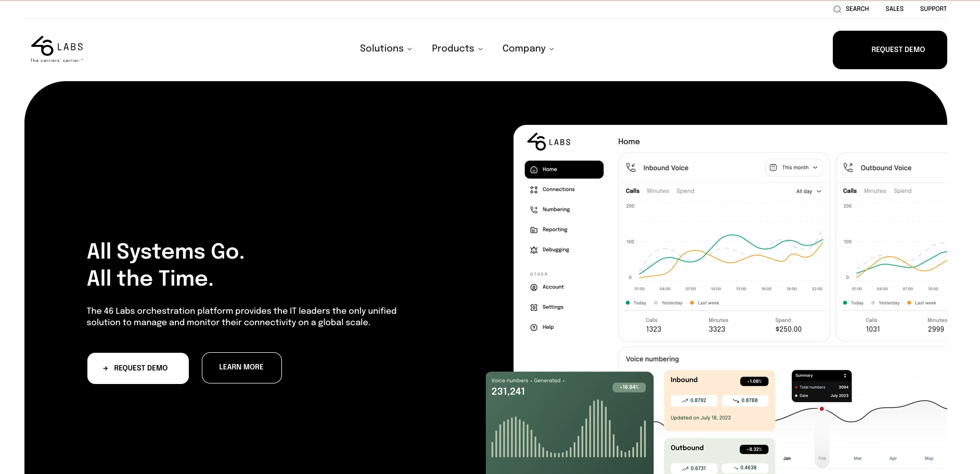
Task: Open the This month date selector
Action: [794, 168]
